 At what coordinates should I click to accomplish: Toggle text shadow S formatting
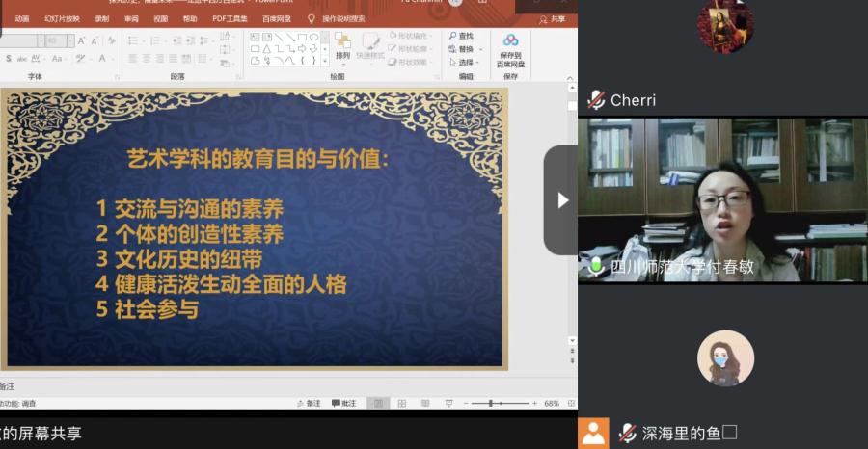(10, 59)
